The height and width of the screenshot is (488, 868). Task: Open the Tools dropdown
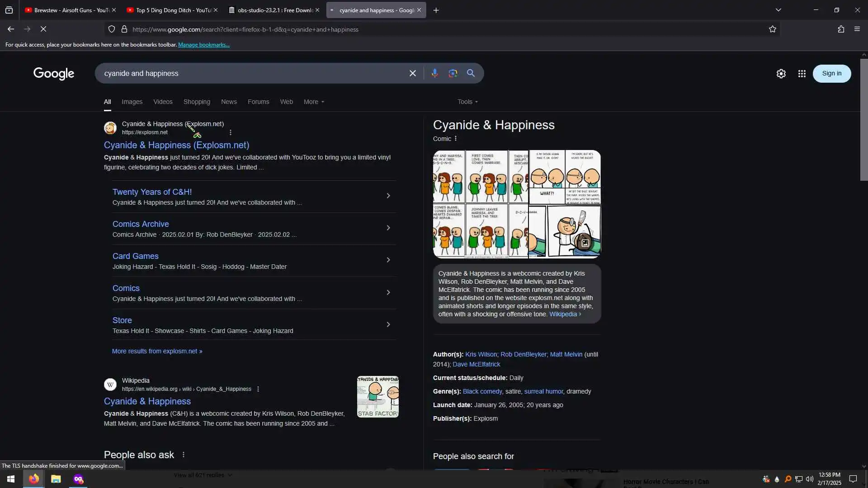pos(467,102)
